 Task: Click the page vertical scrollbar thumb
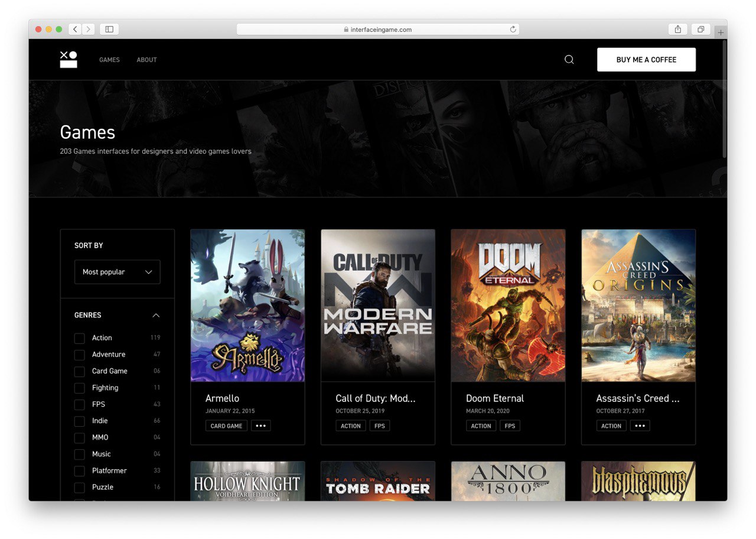click(x=725, y=99)
